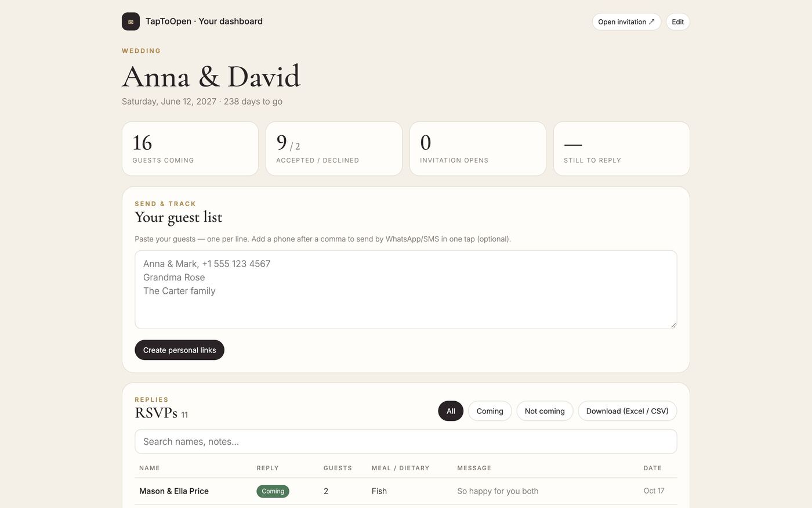Click the Date column header

[x=652, y=468]
